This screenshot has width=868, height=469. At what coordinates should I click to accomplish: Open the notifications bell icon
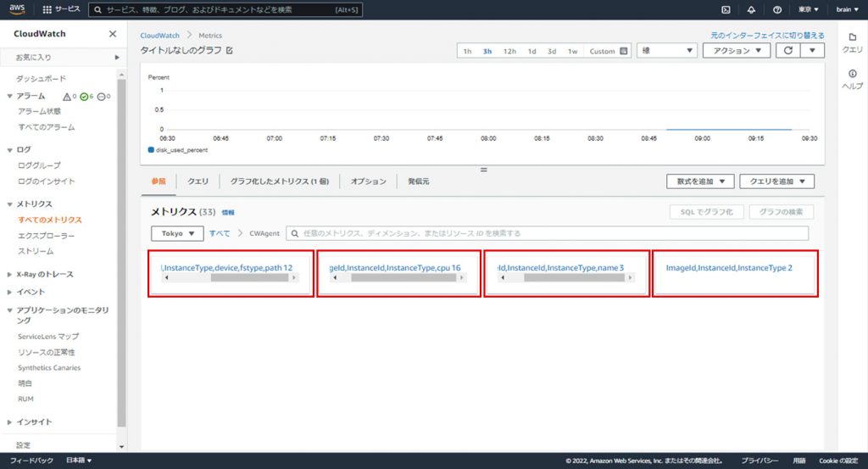(x=751, y=9)
